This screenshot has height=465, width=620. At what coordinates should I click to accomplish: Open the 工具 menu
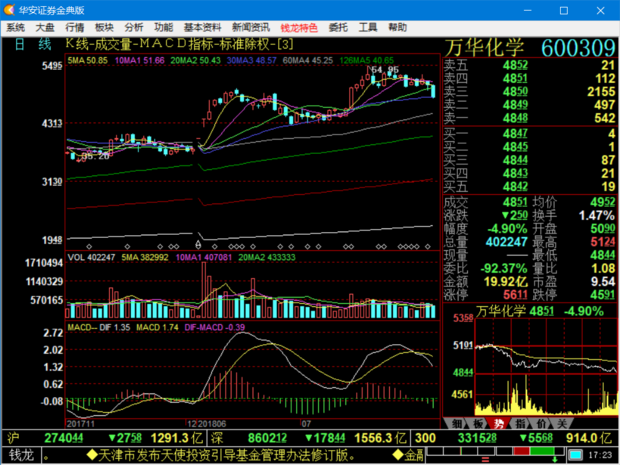[x=368, y=27]
